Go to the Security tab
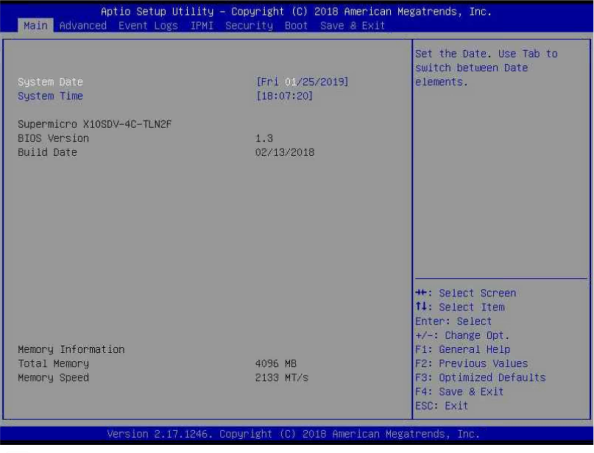This screenshot has width=594, height=453. click(x=249, y=26)
